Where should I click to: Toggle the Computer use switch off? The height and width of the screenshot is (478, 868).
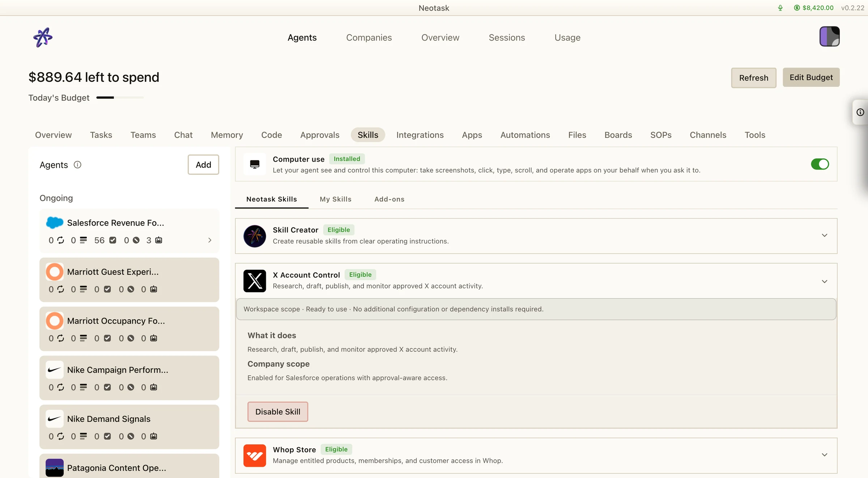[x=820, y=164]
